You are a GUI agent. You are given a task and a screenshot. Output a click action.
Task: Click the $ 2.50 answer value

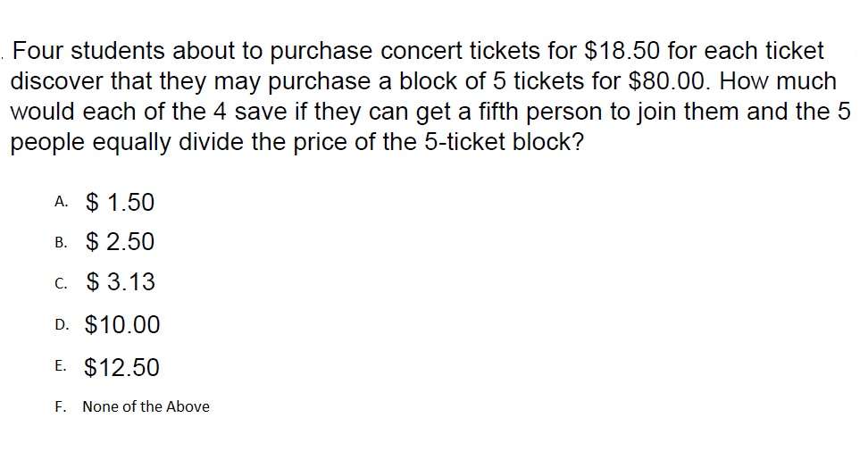click(x=120, y=242)
